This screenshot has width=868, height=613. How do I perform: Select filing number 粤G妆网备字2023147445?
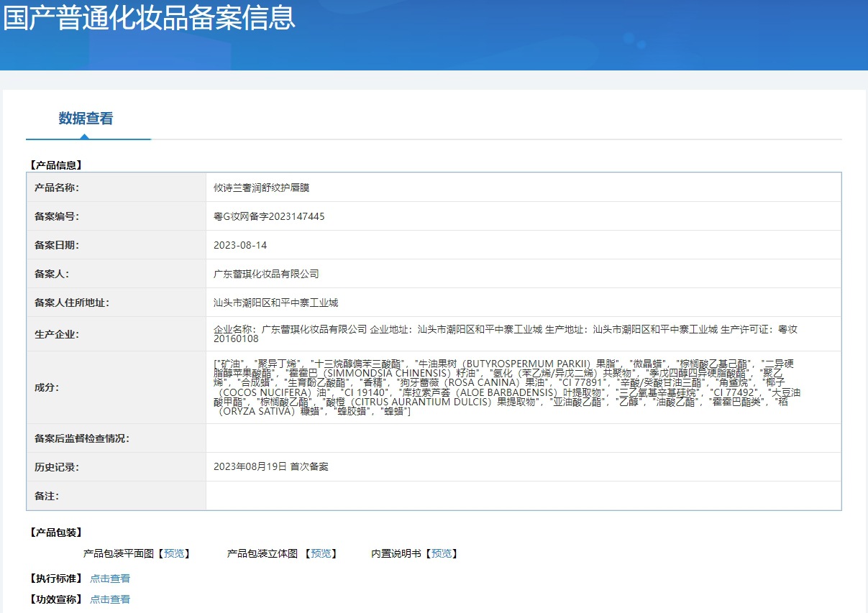point(269,216)
